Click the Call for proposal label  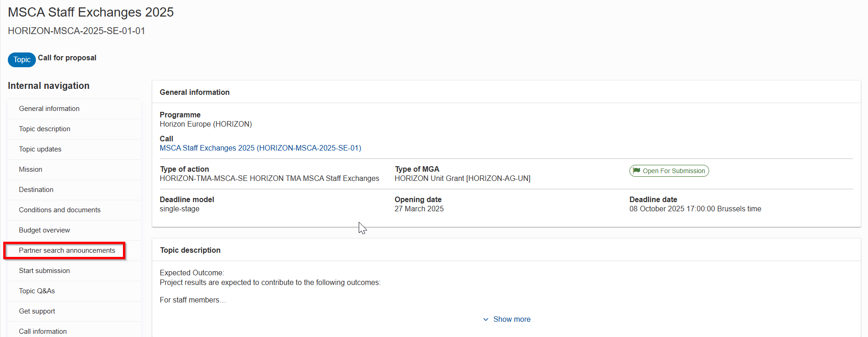tap(67, 58)
